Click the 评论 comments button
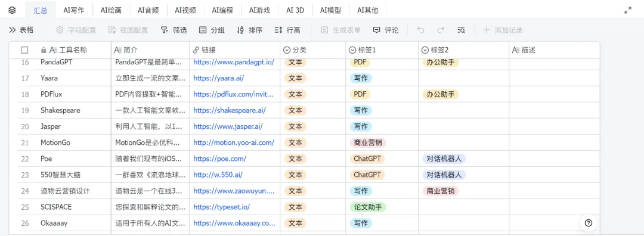 click(386, 30)
